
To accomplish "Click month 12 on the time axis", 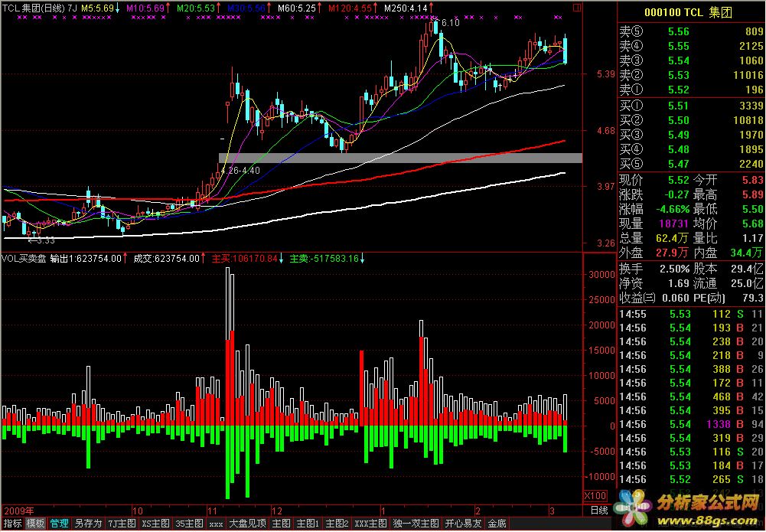I will tap(276, 511).
